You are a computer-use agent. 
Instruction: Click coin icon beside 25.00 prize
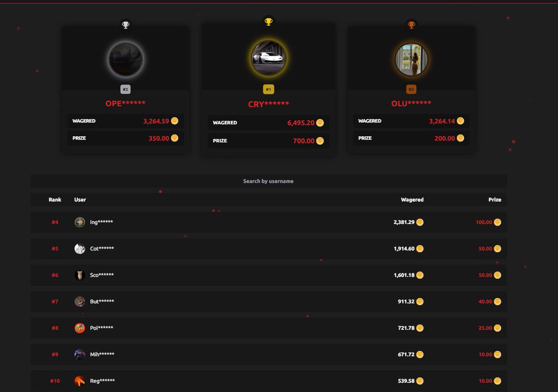[498, 328]
